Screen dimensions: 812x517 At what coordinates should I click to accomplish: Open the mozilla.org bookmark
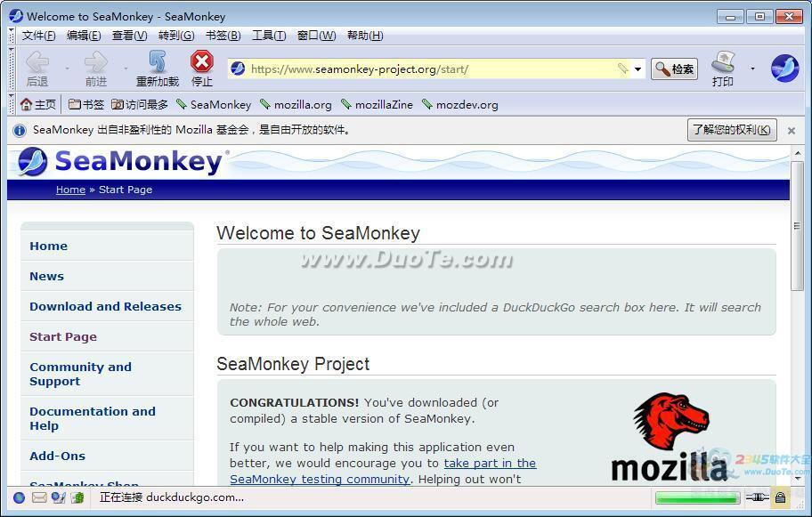tap(296, 104)
